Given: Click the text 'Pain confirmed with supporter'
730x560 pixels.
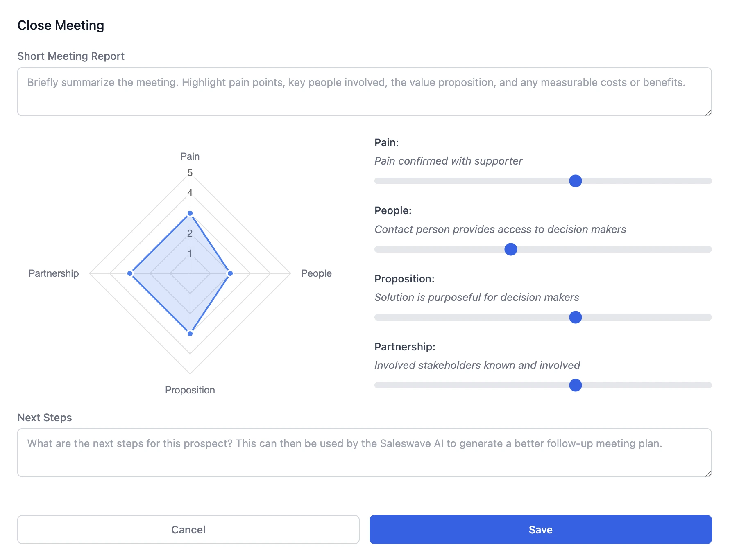Looking at the screenshot, I should [x=449, y=161].
